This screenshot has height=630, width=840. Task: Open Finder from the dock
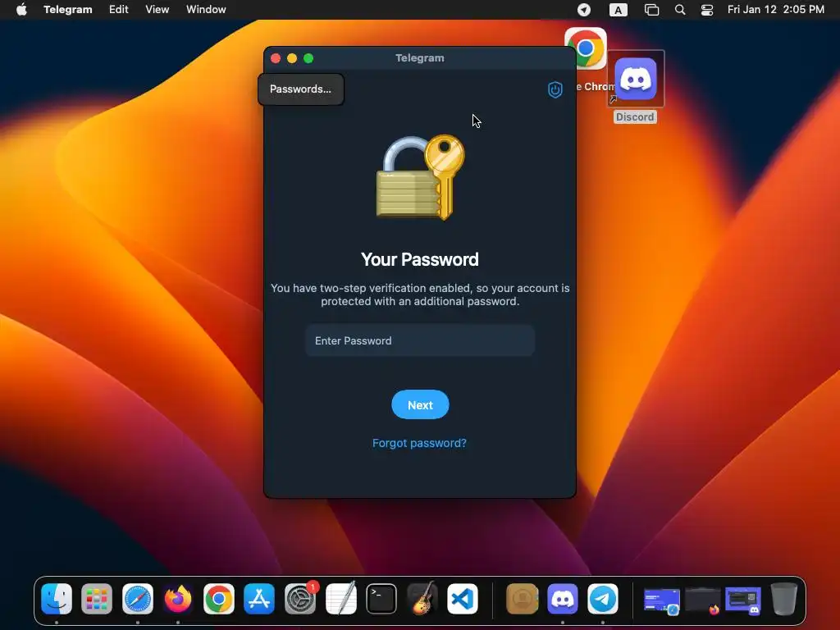pyautogui.click(x=57, y=599)
